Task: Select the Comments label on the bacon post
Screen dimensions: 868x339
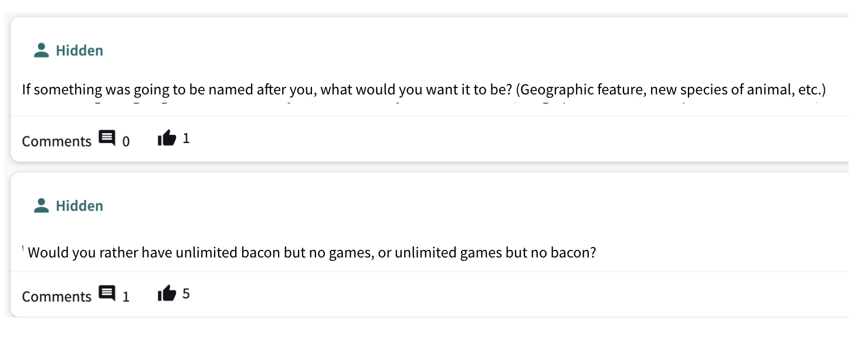Action: pyautogui.click(x=57, y=297)
